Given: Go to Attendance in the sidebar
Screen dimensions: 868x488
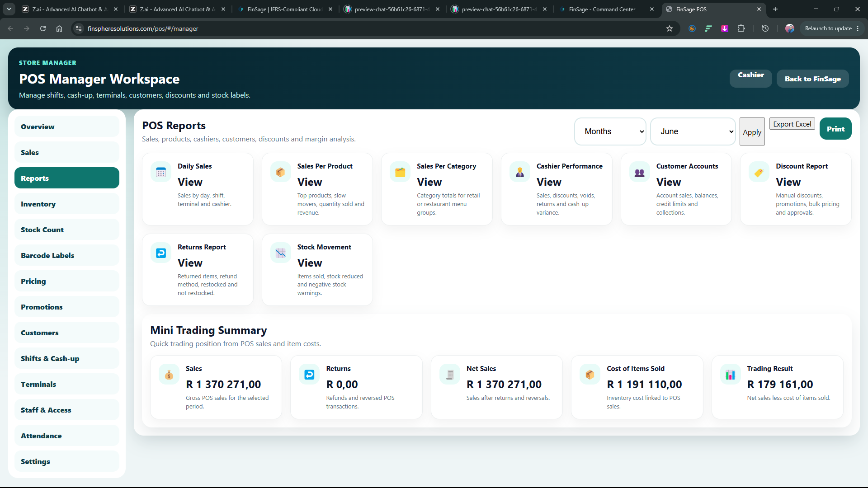Looking at the screenshot, I should pos(67,436).
